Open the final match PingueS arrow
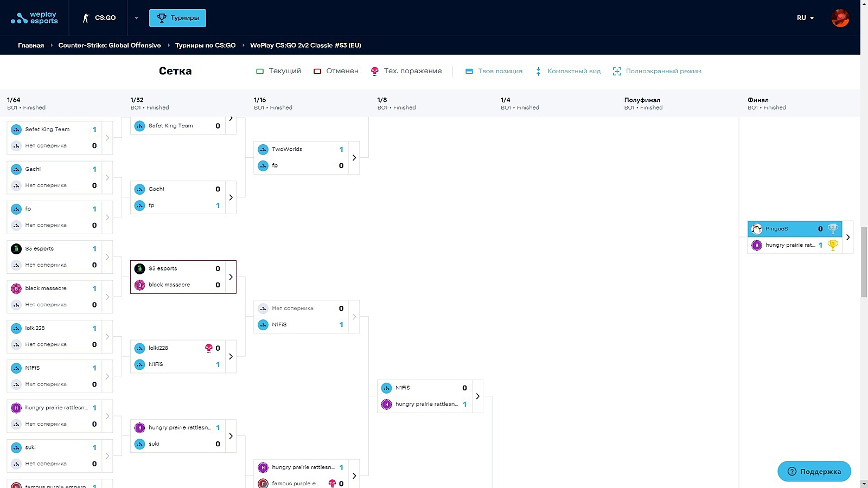 point(848,237)
